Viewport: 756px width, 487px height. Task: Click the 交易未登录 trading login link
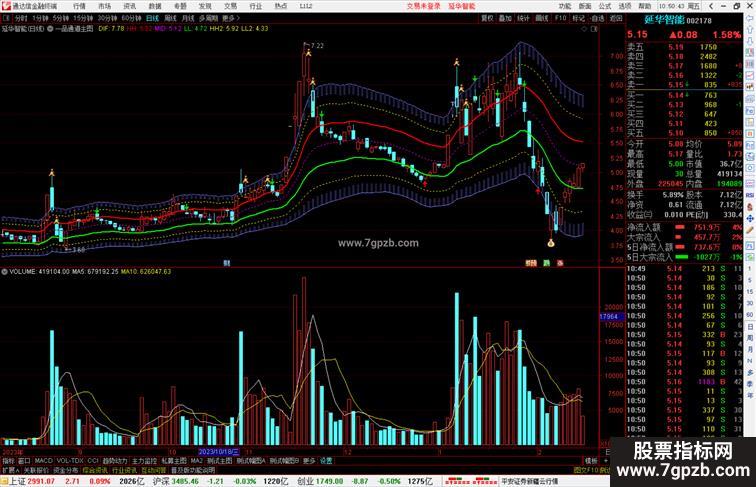[423, 6]
